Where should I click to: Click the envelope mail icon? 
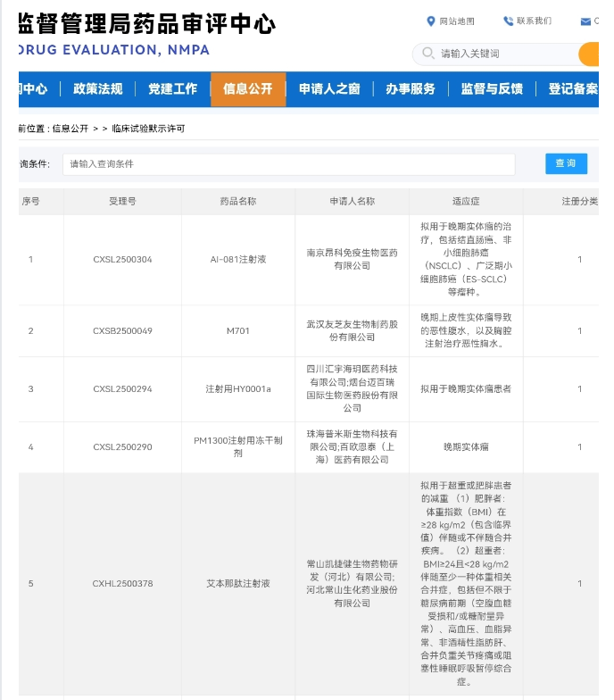coord(585,21)
